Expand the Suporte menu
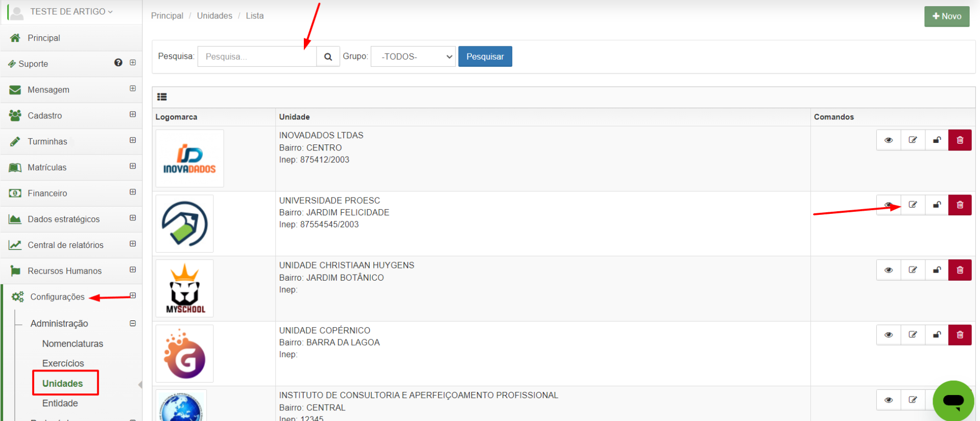This screenshot has height=421, width=980. pyautogui.click(x=133, y=62)
